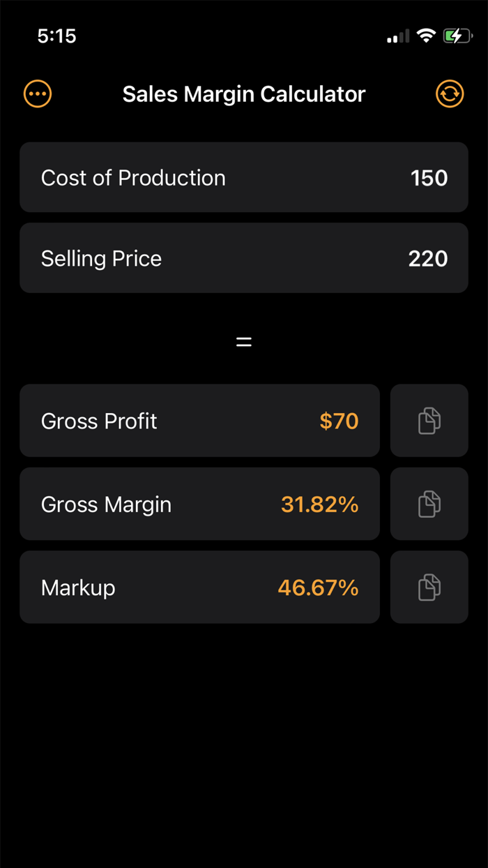Tap the Sales Margin Calculator title
Viewport: 488px width, 868px height.
click(x=243, y=93)
